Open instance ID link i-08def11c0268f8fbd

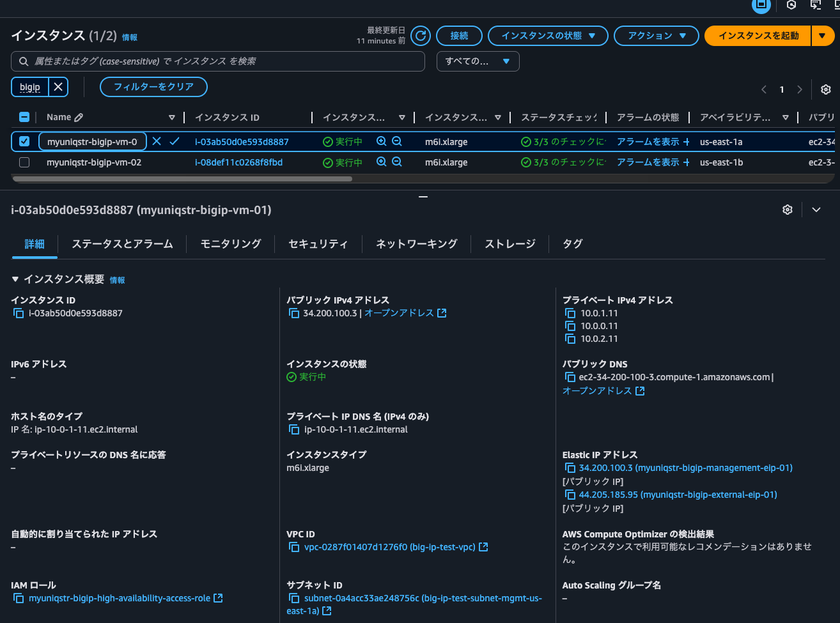coord(238,162)
